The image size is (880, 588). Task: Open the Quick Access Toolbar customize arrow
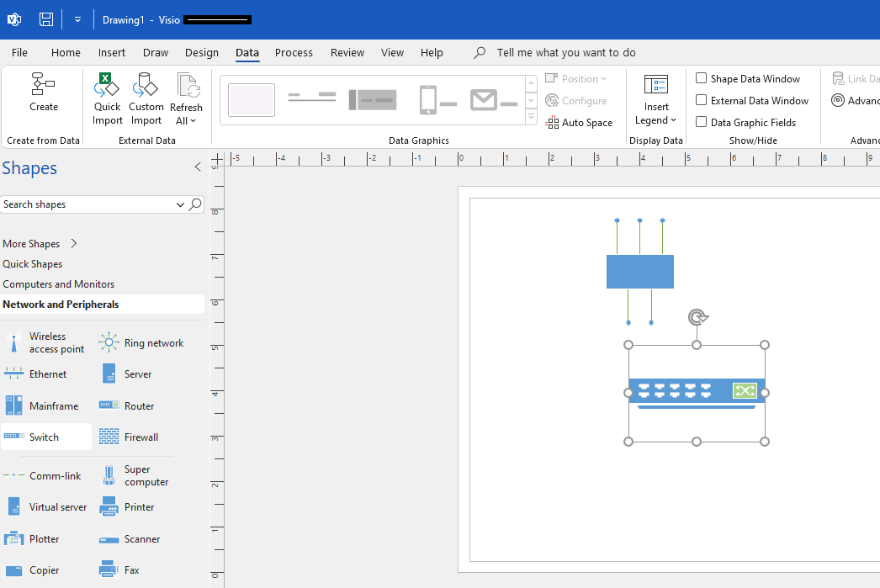[77, 19]
